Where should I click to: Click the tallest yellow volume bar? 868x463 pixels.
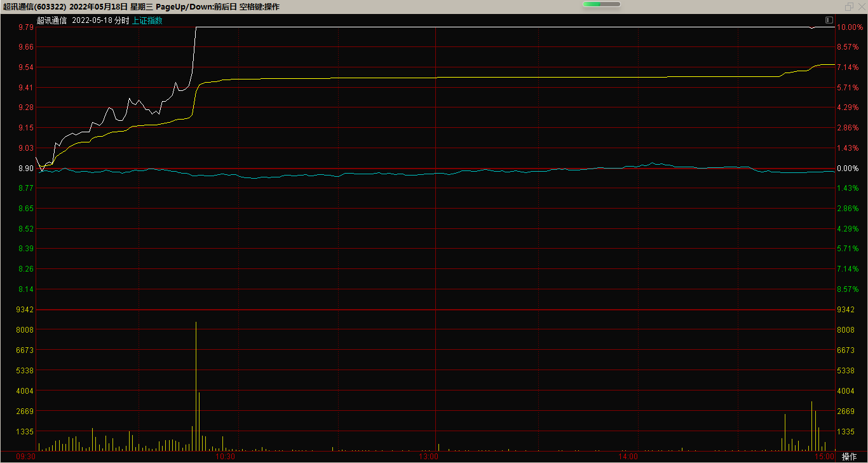point(196,386)
